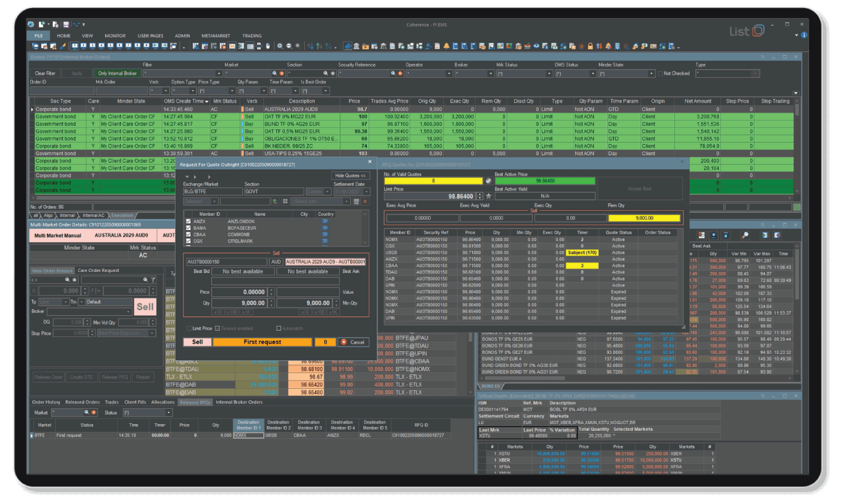Toggle the Only Internal Broker filter
Viewport: 841px width, 504px height.
pos(117,73)
